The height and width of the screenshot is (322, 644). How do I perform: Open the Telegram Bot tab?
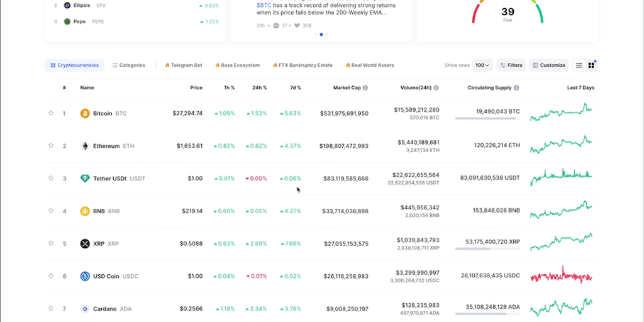click(184, 65)
